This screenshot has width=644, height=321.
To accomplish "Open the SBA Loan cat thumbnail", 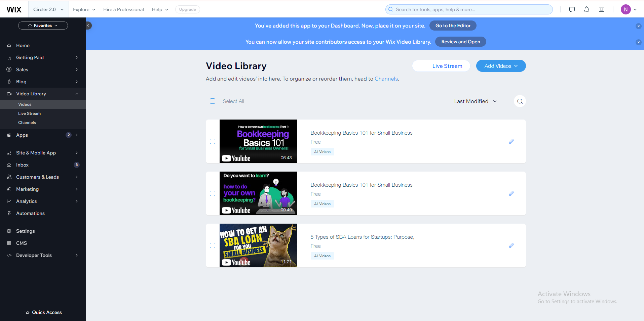I will click(258, 245).
